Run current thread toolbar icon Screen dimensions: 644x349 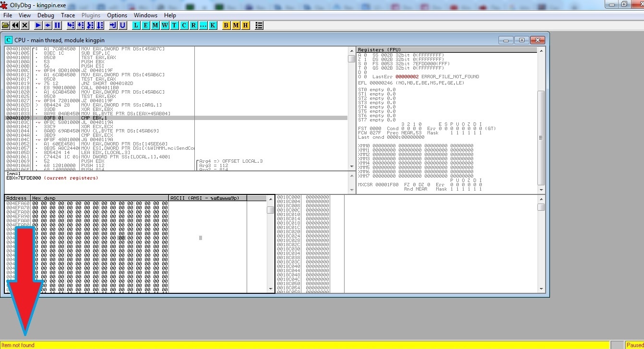point(48,25)
